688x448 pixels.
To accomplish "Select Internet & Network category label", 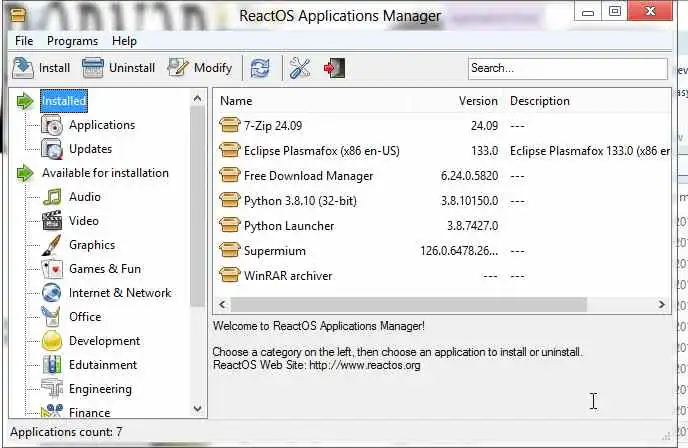I will (120, 293).
